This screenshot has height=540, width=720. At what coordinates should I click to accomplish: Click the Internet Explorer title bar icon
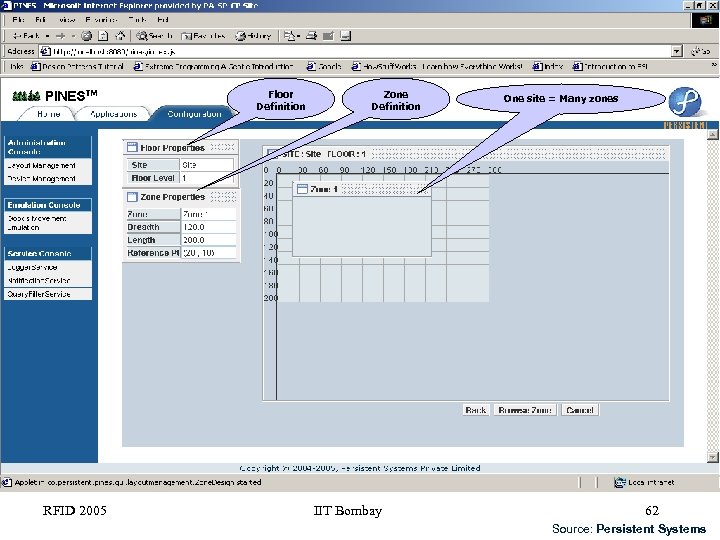[x=6, y=6]
